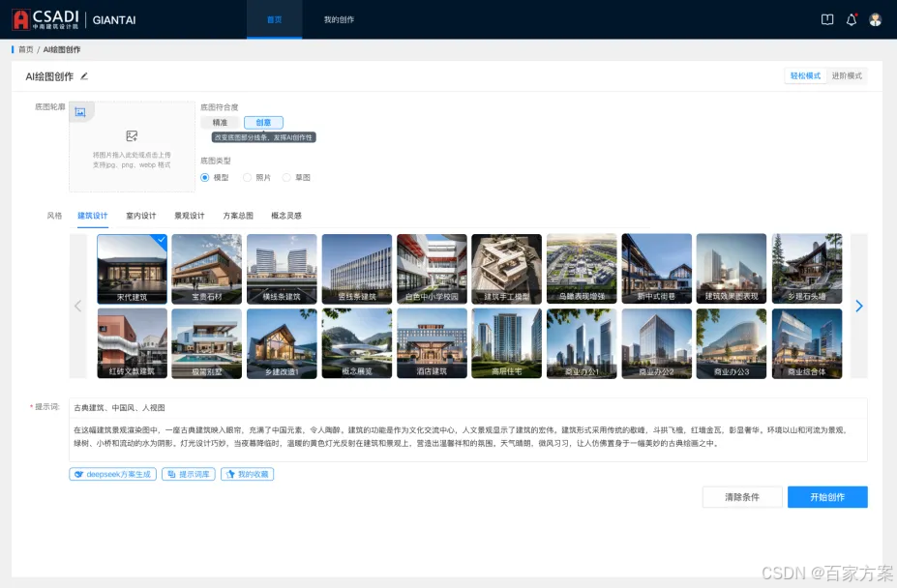897x588 pixels.
Task: Go to the 首页 top navigation tab
Action: 275,19
